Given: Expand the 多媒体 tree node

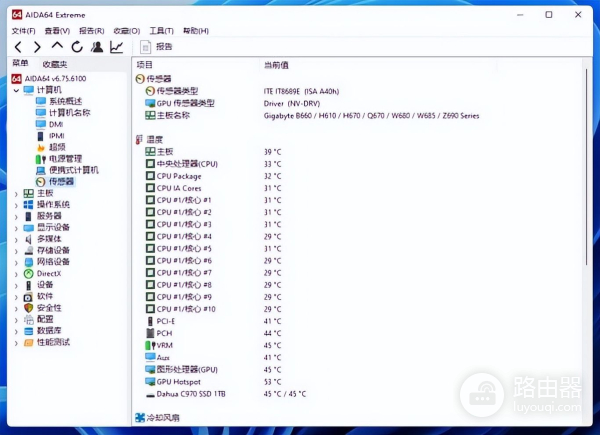Looking at the screenshot, I should coord(16,240).
